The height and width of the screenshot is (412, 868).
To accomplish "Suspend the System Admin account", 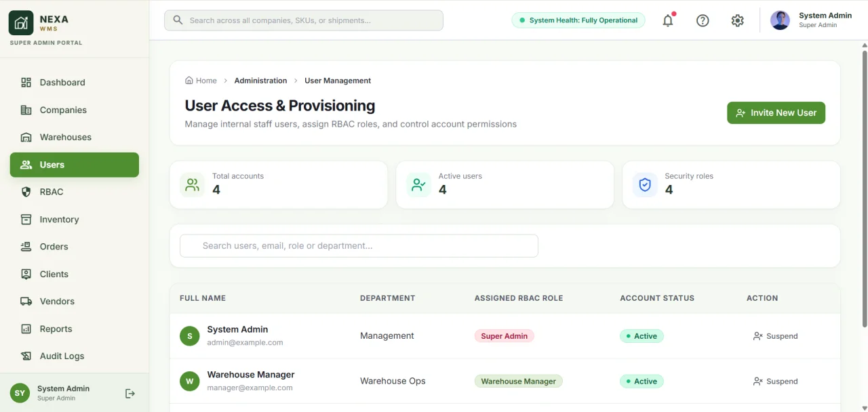I will tap(775, 336).
